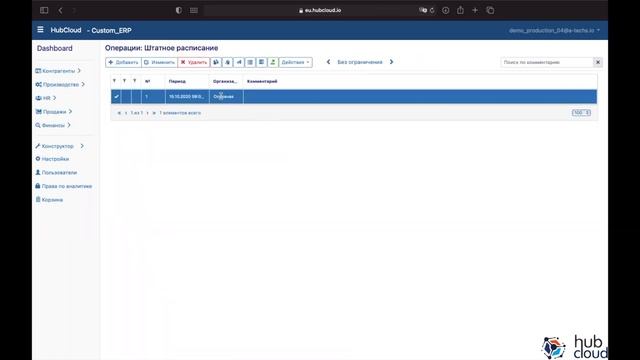Click the green export toolbar icon
This screenshot has height=360, width=640.
(273, 62)
